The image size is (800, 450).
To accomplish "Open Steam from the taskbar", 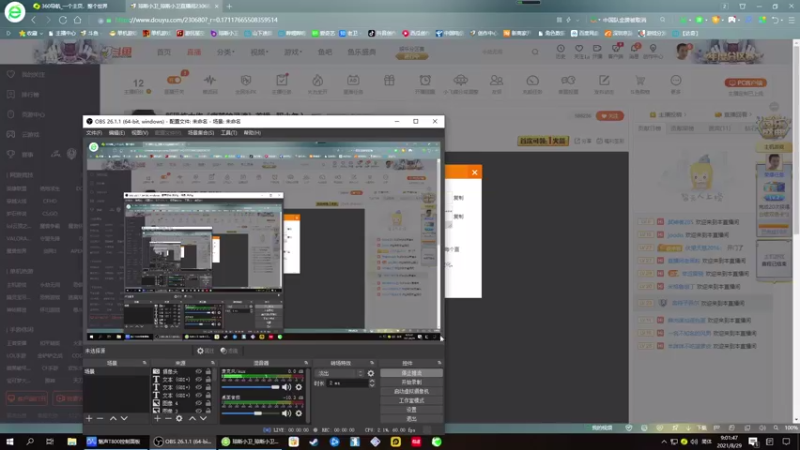I will pyautogui.click(x=314, y=441).
